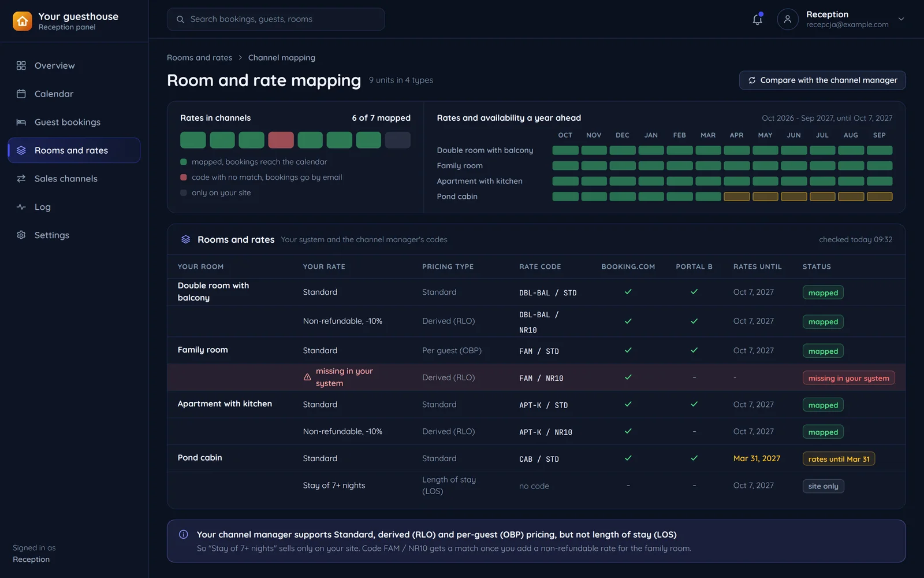Click mapped badge for DBL-BAL / STD row
Screen dimensions: 924x578
(x=823, y=292)
